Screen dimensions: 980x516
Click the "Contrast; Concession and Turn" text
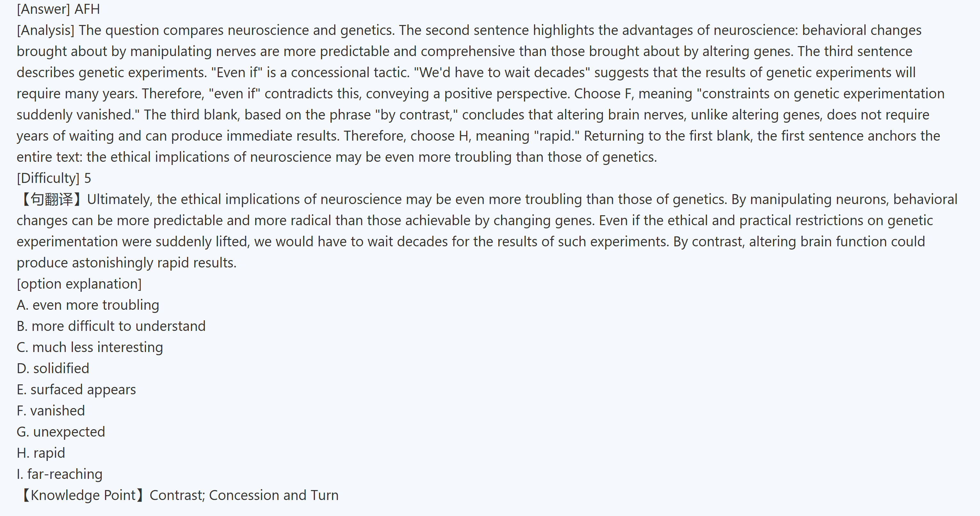[244, 495]
